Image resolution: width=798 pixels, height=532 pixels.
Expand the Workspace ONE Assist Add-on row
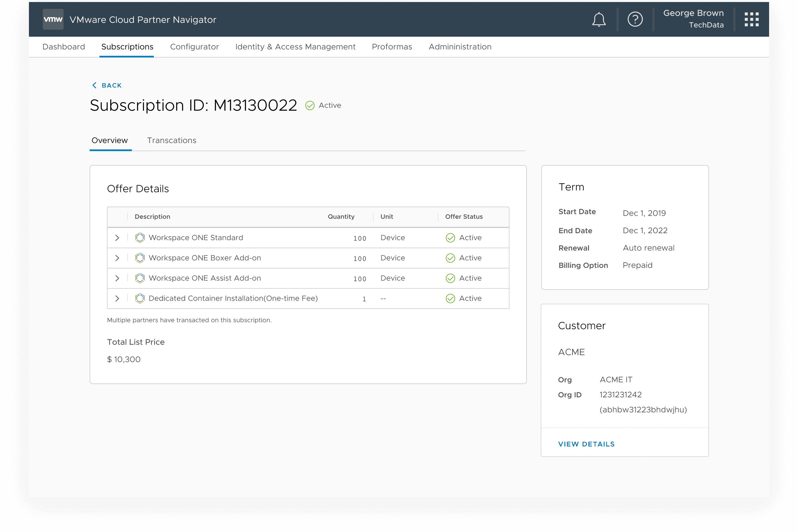[117, 278]
